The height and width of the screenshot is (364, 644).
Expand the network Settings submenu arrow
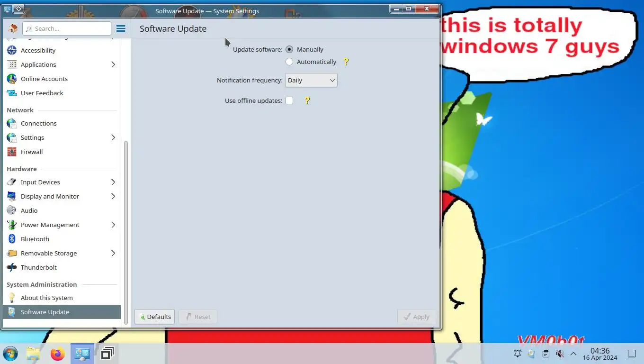113,137
